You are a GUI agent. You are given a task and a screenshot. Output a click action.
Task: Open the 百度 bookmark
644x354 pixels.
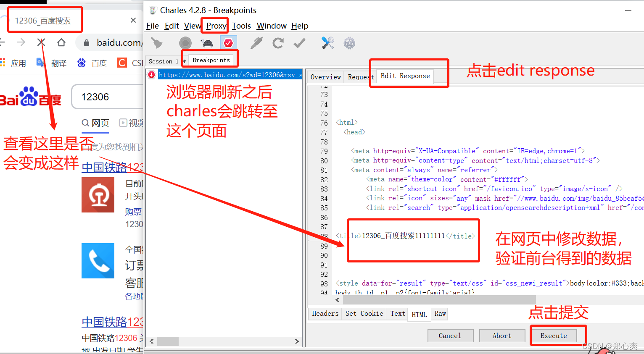tap(92, 63)
